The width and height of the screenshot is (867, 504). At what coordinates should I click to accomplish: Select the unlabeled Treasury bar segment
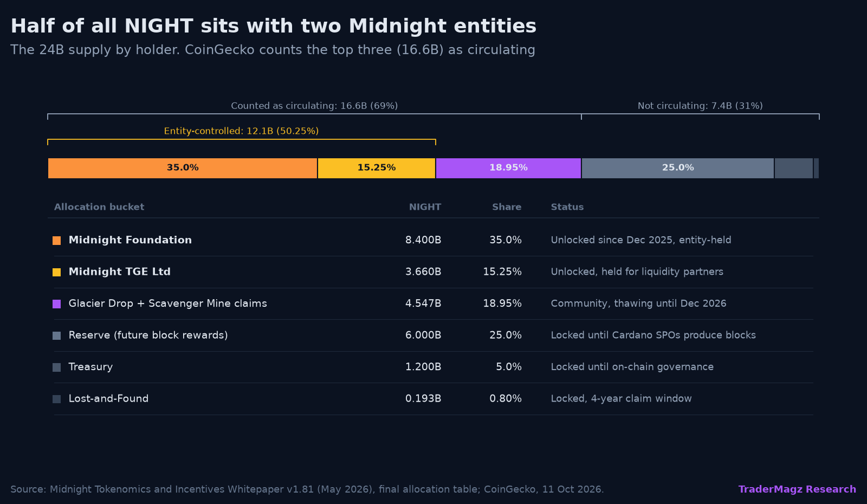pos(794,168)
